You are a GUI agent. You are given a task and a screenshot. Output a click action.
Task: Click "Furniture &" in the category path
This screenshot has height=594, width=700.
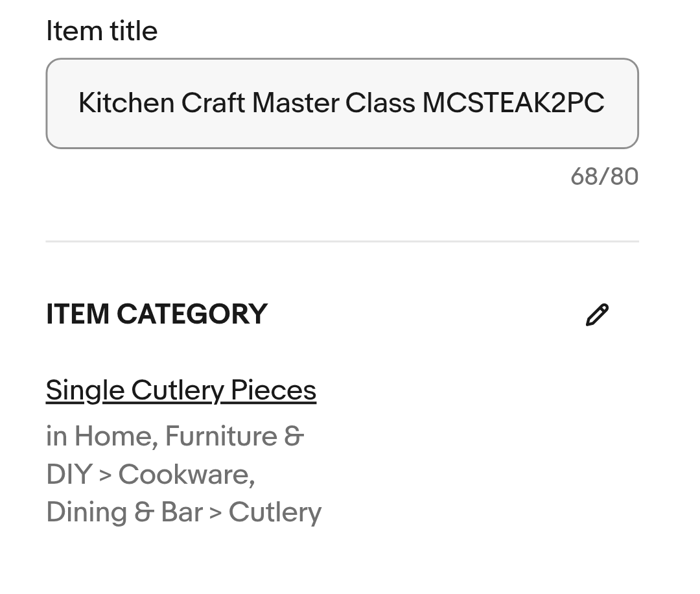[235, 436]
